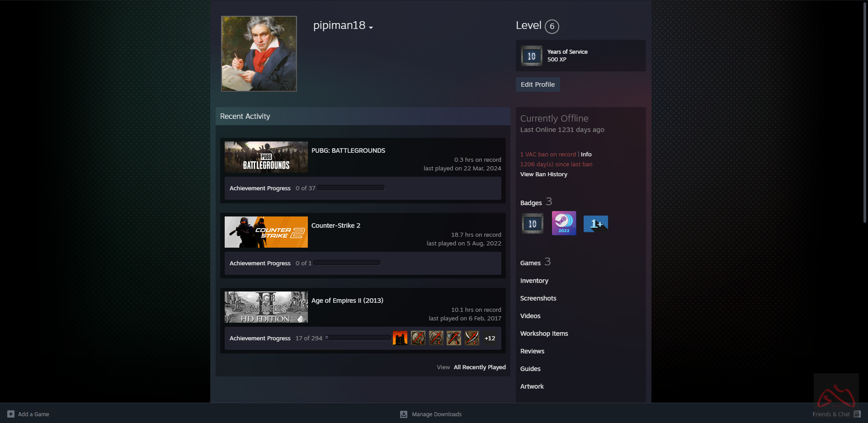Viewport: 868px width, 423px height.
Task: Click the Edit Profile button
Action: (538, 85)
